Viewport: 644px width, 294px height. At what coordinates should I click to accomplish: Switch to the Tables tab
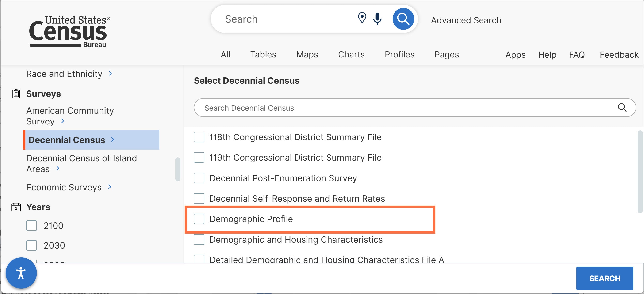pyautogui.click(x=263, y=54)
